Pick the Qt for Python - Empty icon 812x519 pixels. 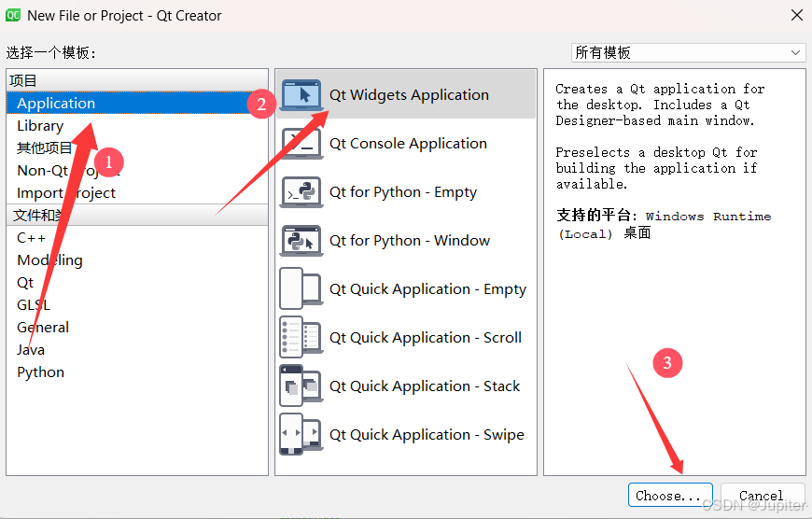[301, 191]
